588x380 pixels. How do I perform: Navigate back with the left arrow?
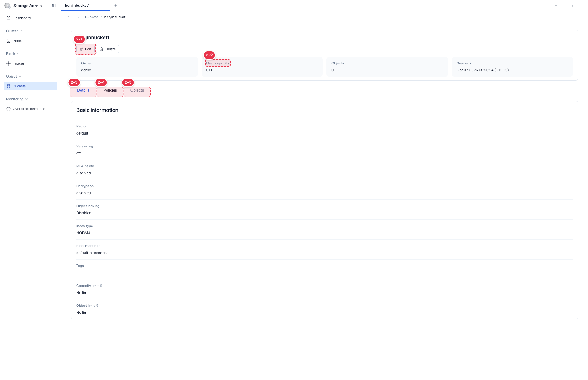click(69, 17)
